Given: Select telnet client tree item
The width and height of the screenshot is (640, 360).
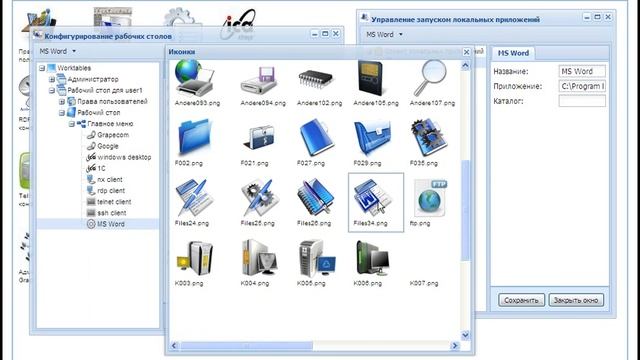Looking at the screenshot, I should (x=114, y=202).
